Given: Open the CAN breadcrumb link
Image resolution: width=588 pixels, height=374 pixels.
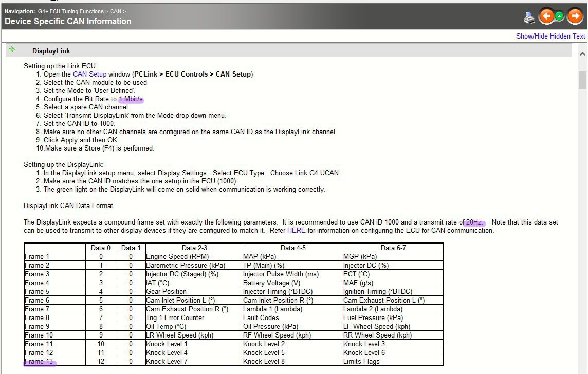Looking at the screenshot, I should click(x=116, y=12).
